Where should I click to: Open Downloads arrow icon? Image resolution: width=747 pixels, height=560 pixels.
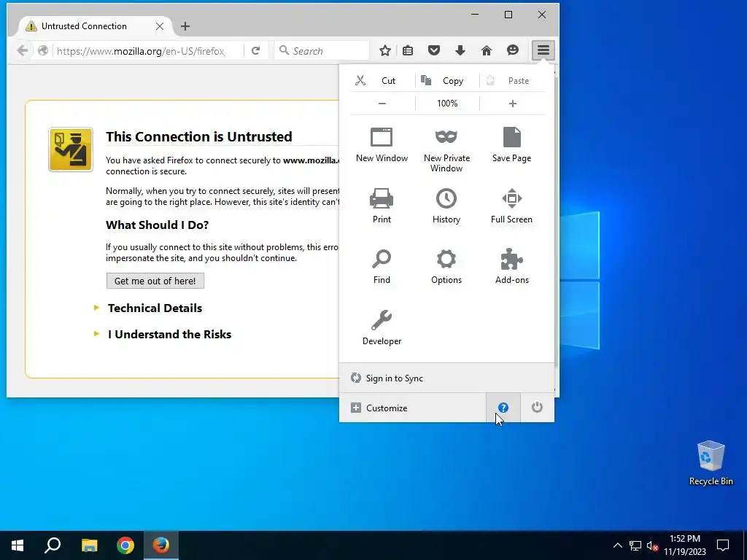click(460, 50)
